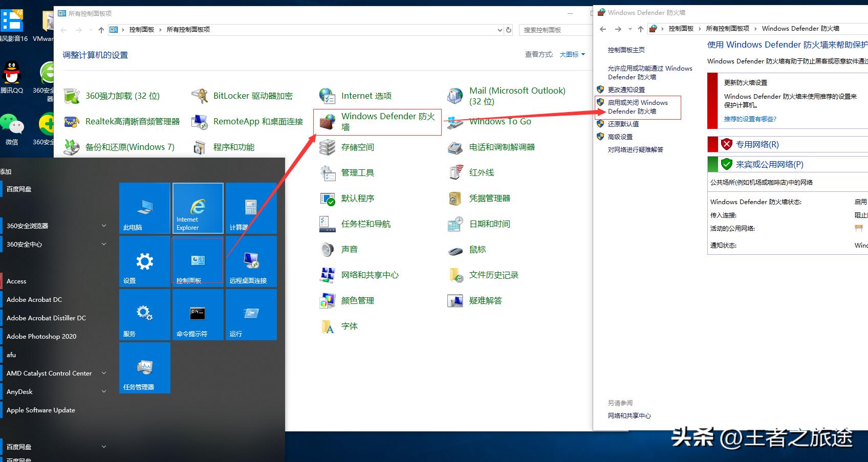Viewport: 868px width, 462px height.
Task: Select Adobe Photoshop 2020 from app list
Action: point(41,336)
